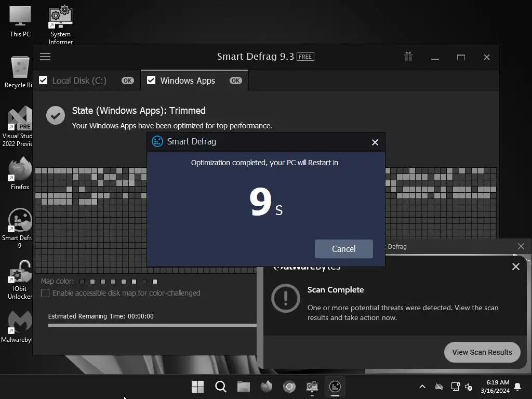Cancel the restart countdown
532x399 pixels.
pyautogui.click(x=344, y=249)
